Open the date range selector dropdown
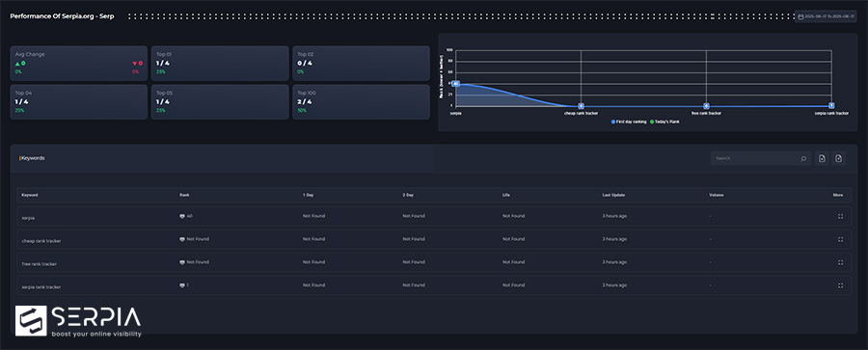This screenshot has height=350, width=868. pos(826,16)
